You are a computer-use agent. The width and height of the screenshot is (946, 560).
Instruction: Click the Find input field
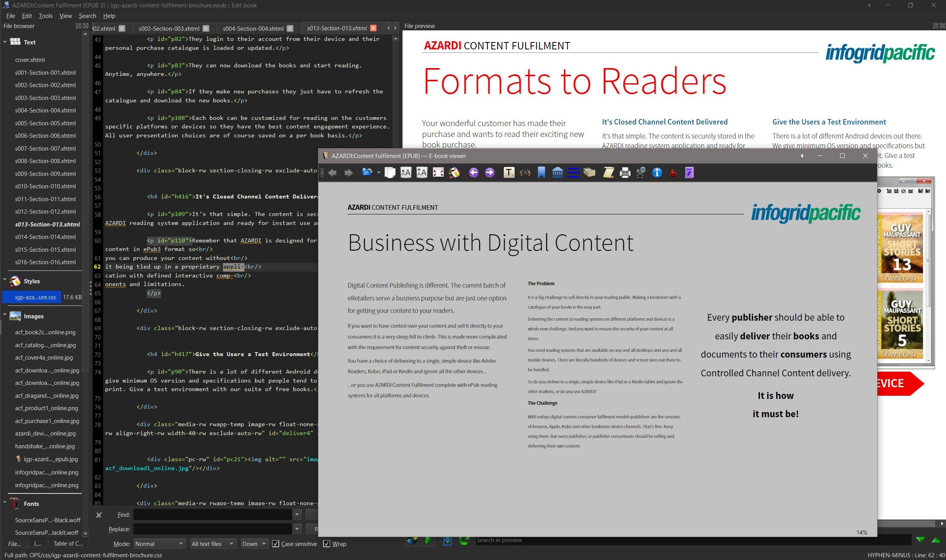tap(213, 514)
